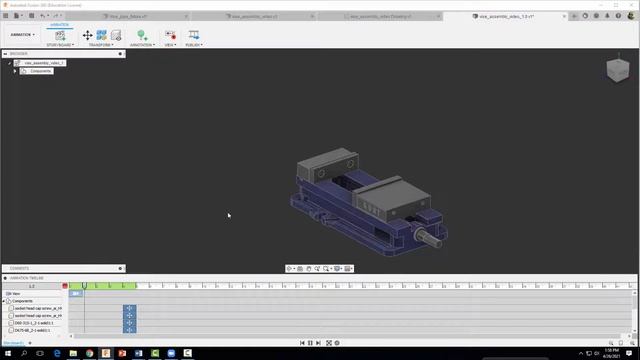The height and width of the screenshot is (360, 640).
Task: Select the Pan hand tool in navigation bar
Action: pyautogui.click(x=309, y=269)
